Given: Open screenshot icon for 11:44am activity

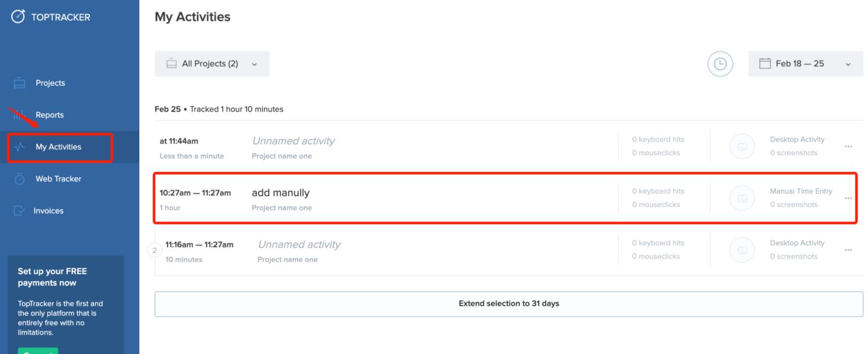Looking at the screenshot, I should pos(742,146).
